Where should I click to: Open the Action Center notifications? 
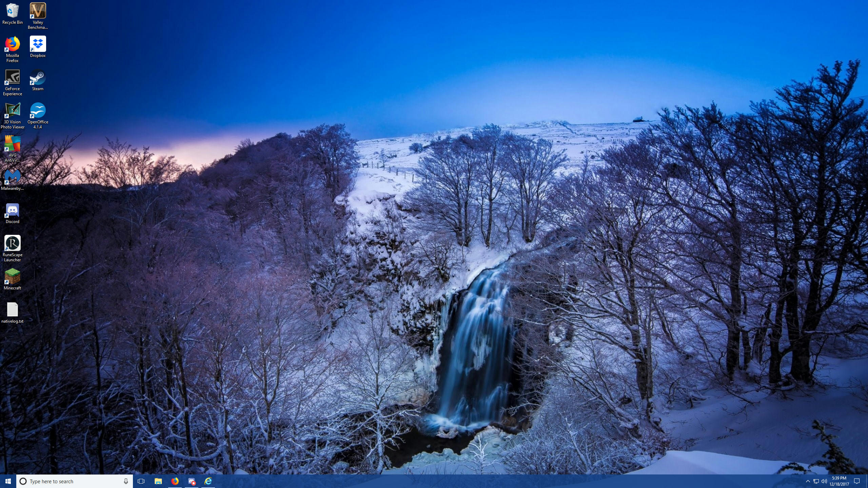pos(857,481)
